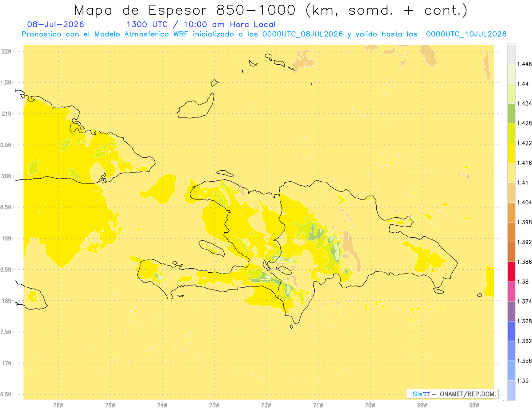Select the '7.5N' axis label
This screenshot has width=532, height=411.
(7, 332)
